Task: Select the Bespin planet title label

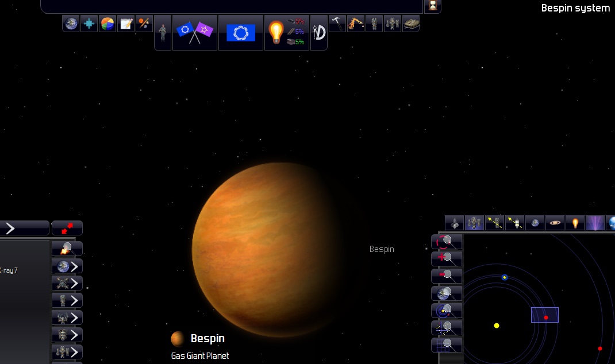Action: tap(207, 338)
